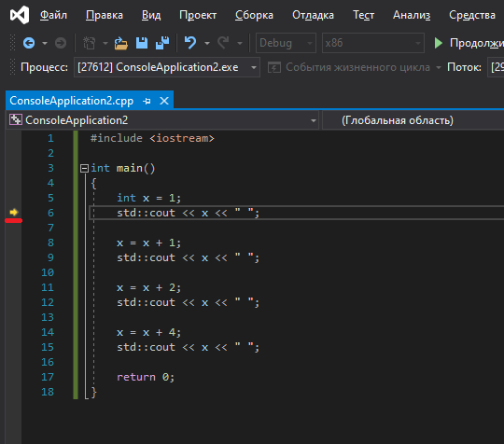Screen dimensions: 504x444
Task: Open the undo history dropdown arrow
Action: 207,43
